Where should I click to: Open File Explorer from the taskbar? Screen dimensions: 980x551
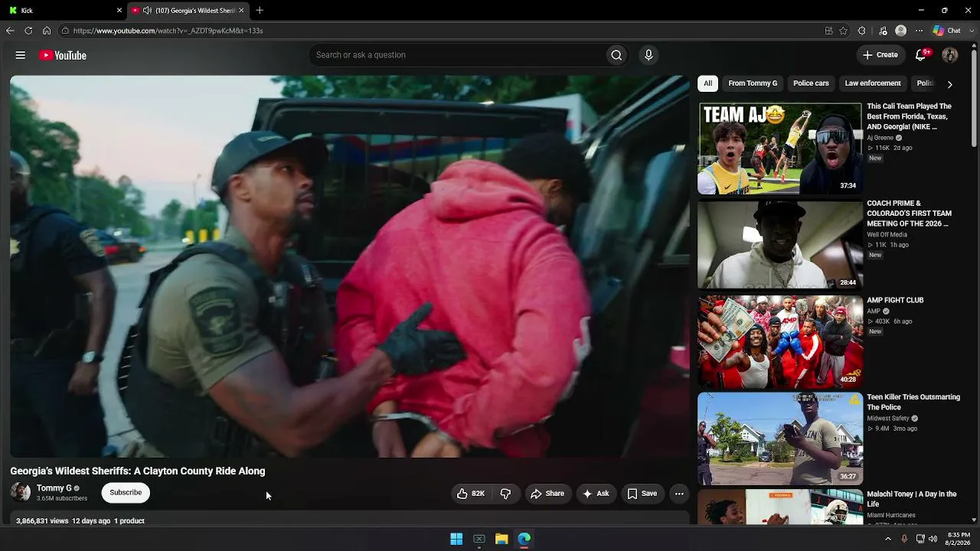pyautogui.click(x=501, y=539)
